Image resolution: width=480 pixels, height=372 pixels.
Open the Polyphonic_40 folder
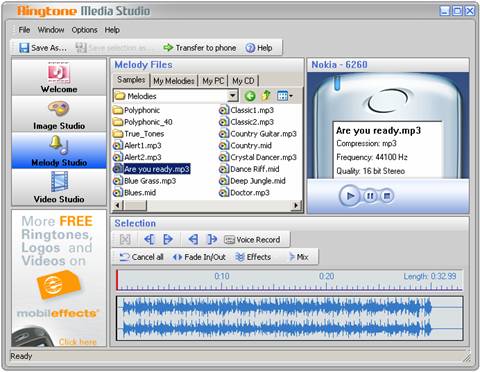pos(143,122)
